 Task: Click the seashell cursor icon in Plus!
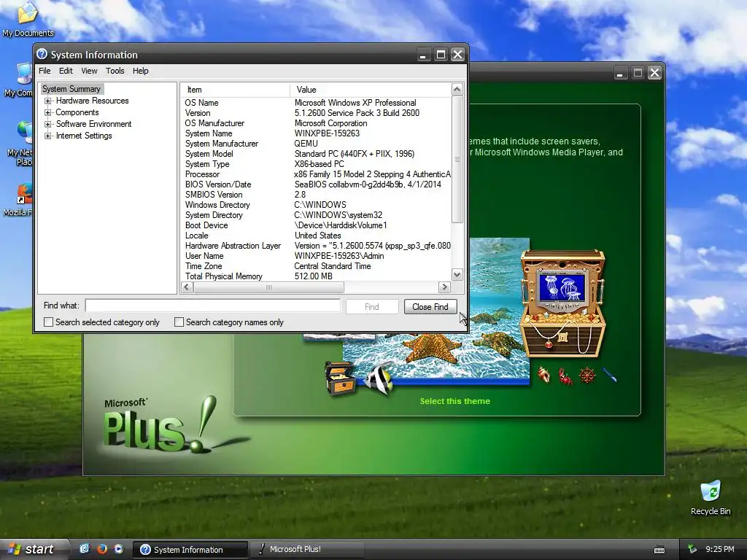pyautogui.click(x=544, y=376)
